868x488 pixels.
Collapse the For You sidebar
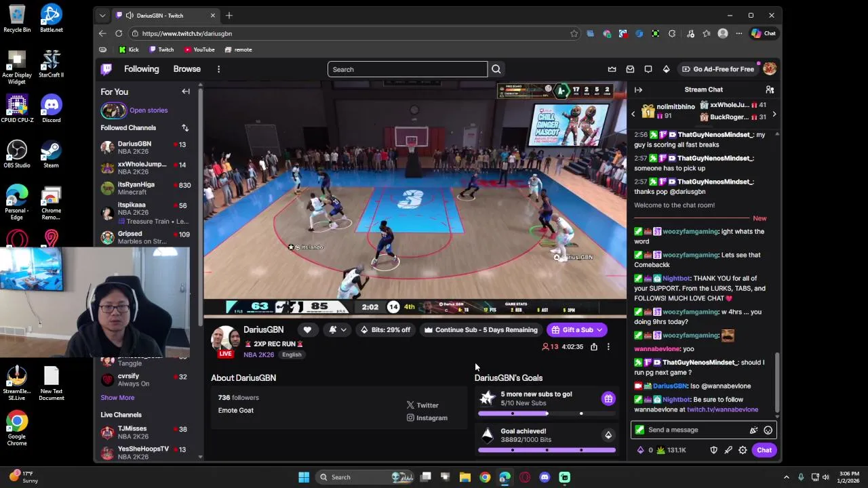(x=186, y=91)
